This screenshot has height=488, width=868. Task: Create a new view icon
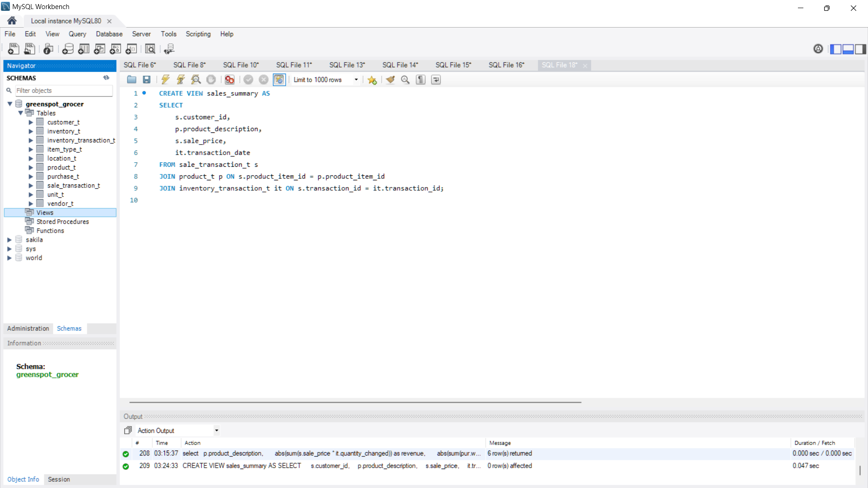[x=99, y=49]
